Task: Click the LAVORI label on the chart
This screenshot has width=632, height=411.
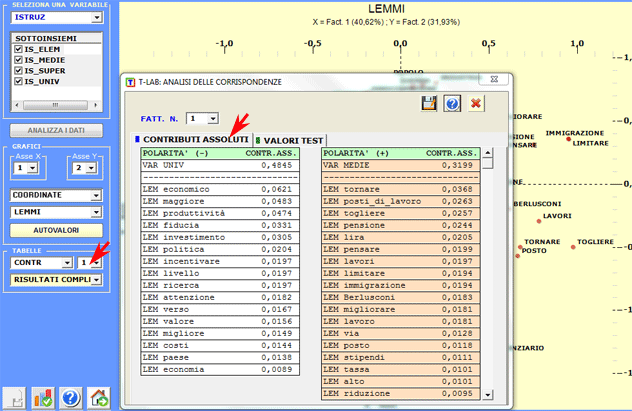Action: [557, 216]
